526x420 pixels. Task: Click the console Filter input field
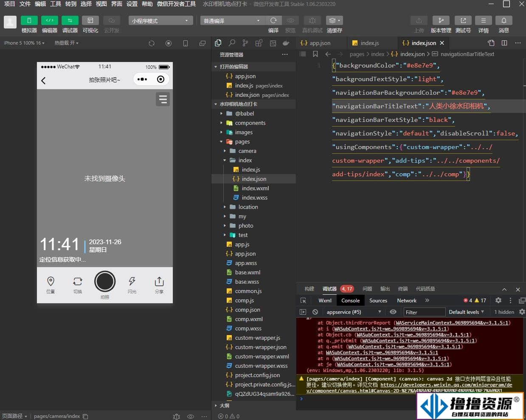[424, 312]
